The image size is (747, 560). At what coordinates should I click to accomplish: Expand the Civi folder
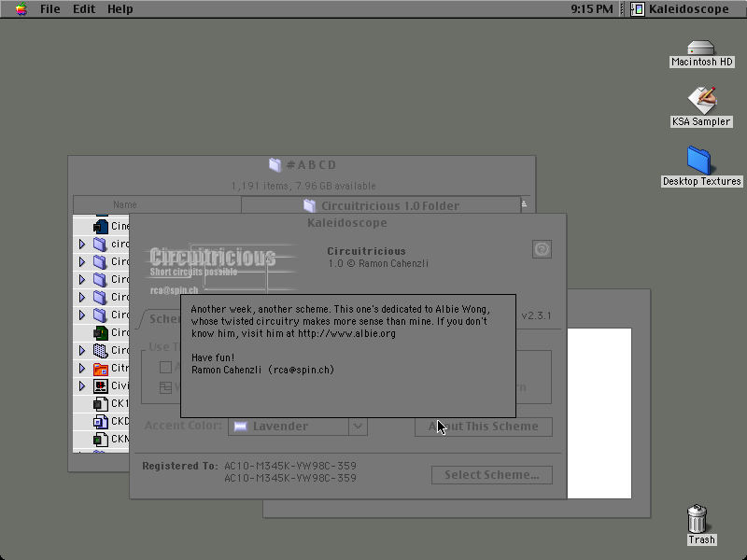pyautogui.click(x=82, y=385)
